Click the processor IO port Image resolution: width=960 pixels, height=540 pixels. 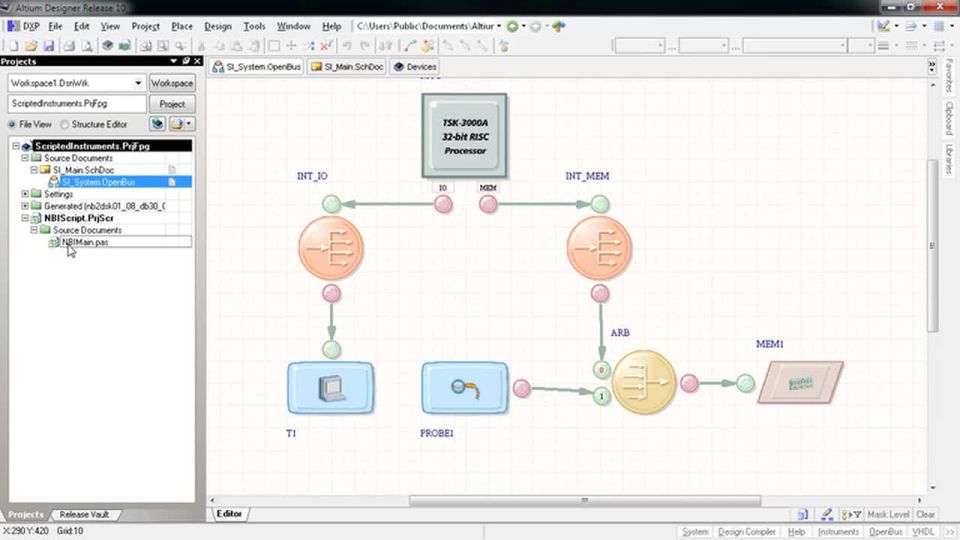pyautogui.click(x=443, y=204)
